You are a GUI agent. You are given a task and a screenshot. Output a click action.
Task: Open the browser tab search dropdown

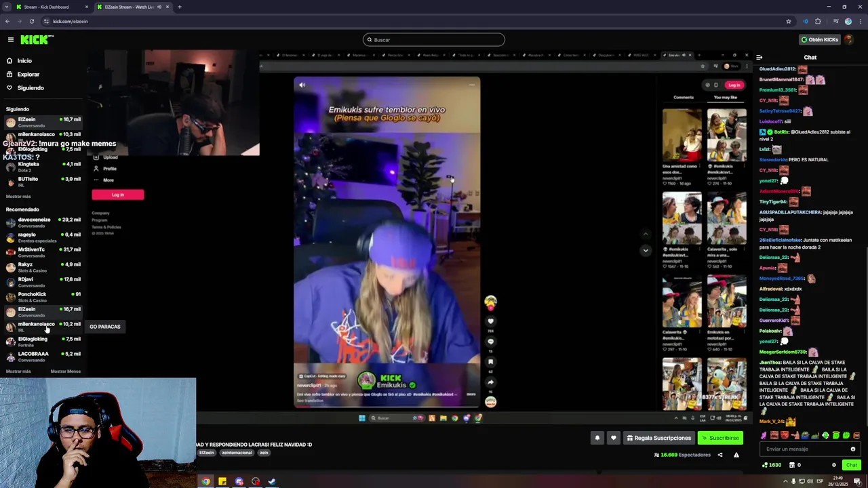tap(6, 7)
